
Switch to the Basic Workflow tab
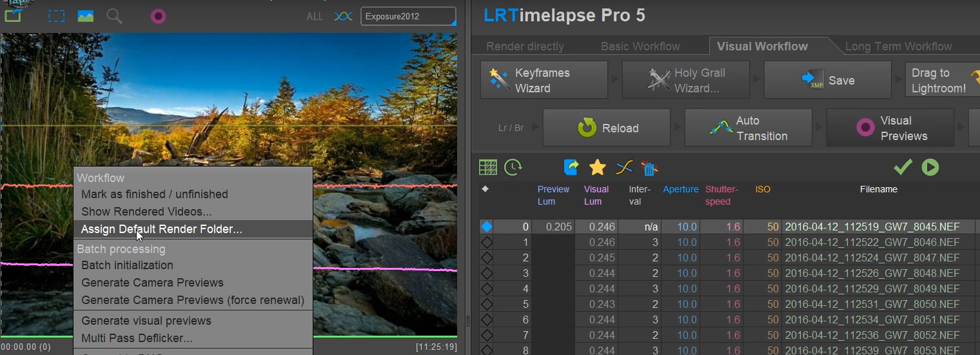pos(640,46)
